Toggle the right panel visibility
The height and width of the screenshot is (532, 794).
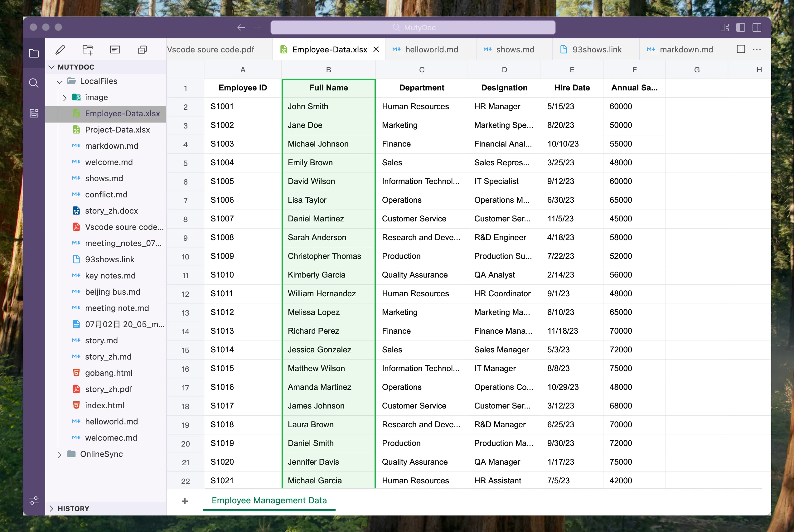(x=757, y=27)
